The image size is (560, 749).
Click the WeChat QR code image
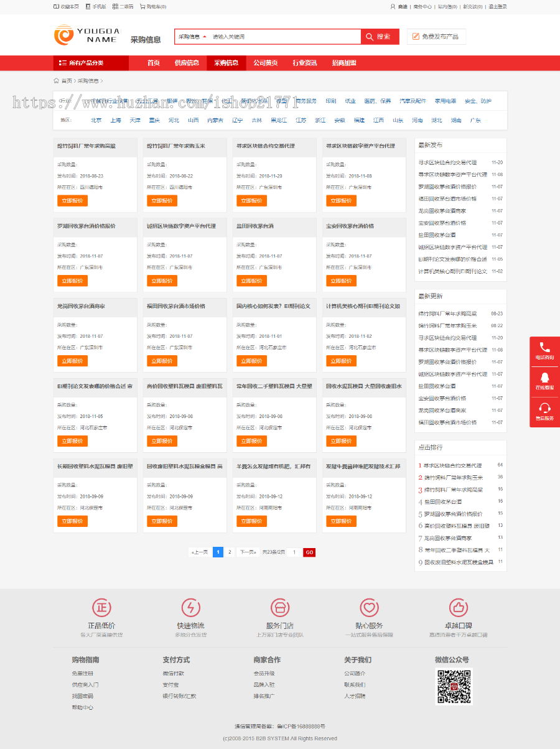[454, 687]
